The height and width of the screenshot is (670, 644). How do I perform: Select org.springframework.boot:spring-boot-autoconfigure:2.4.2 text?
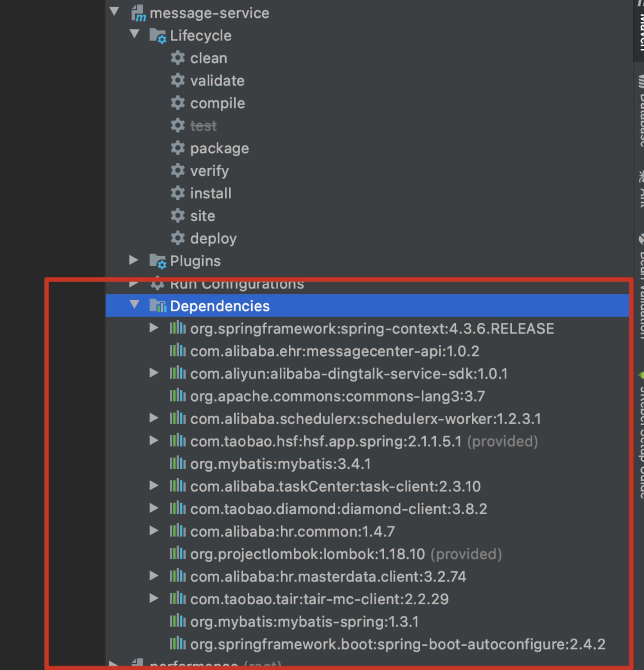coord(398,644)
